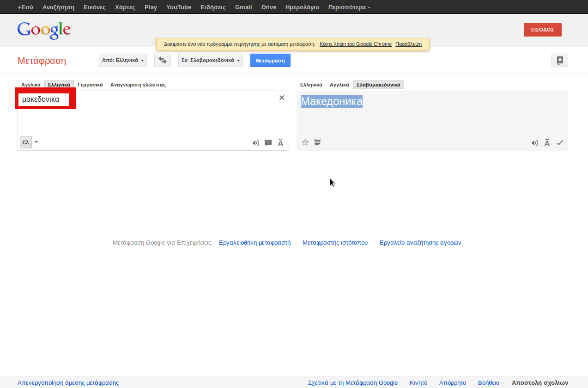The width and height of the screenshot is (588, 388).
Task: Open the input tools dropdown arrow beside ελ
Action: pyautogui.click(x=36, y=142)
